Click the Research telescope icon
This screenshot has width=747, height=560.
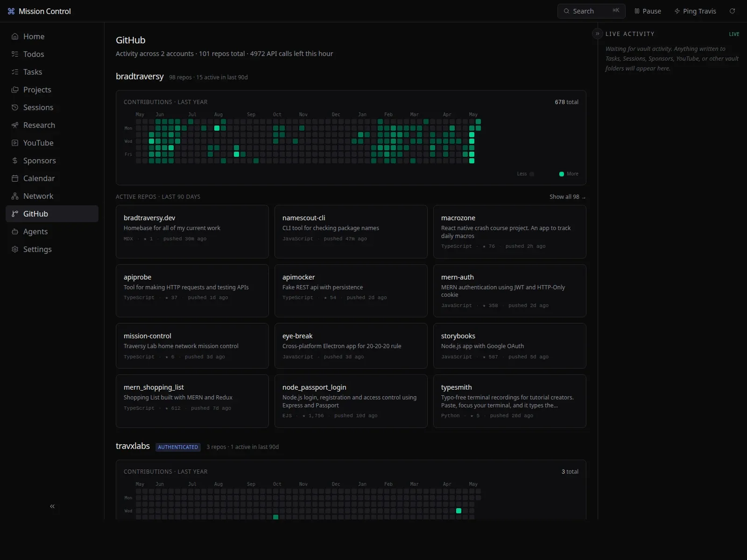pyautogui.click(x=15, y=125)
